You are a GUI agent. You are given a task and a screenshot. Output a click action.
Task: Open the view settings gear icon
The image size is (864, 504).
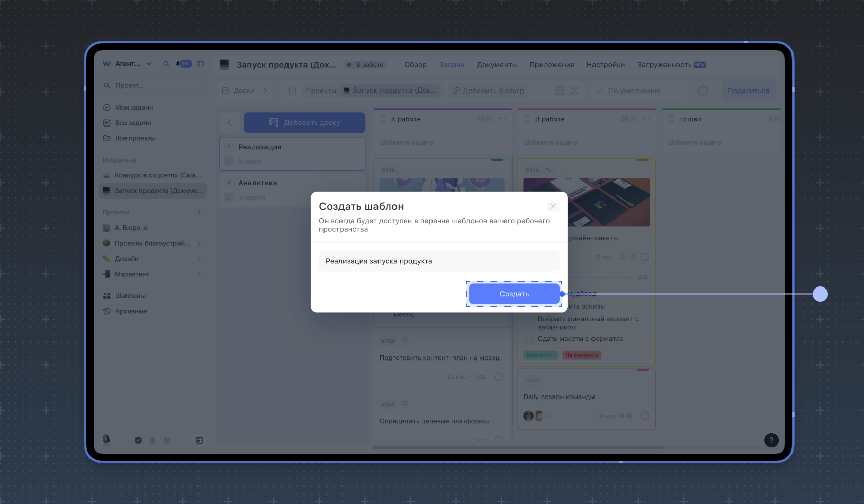click(x=703, y=91)
